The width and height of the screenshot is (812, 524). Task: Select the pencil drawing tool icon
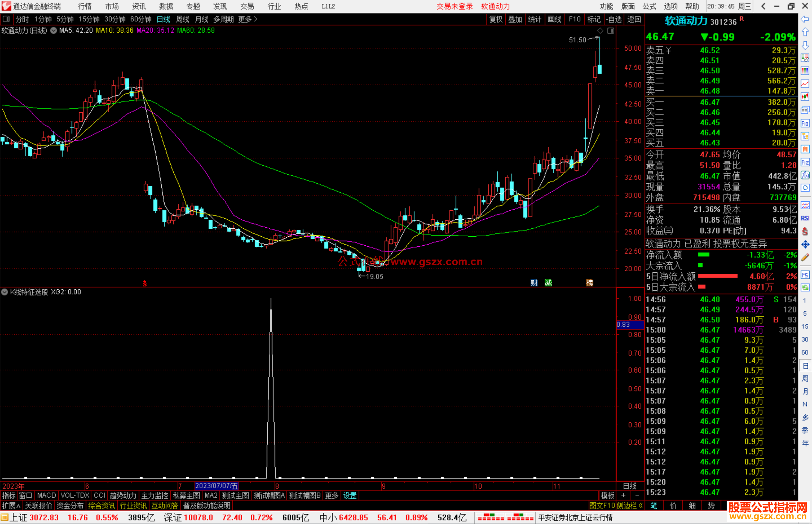[805, 257]
